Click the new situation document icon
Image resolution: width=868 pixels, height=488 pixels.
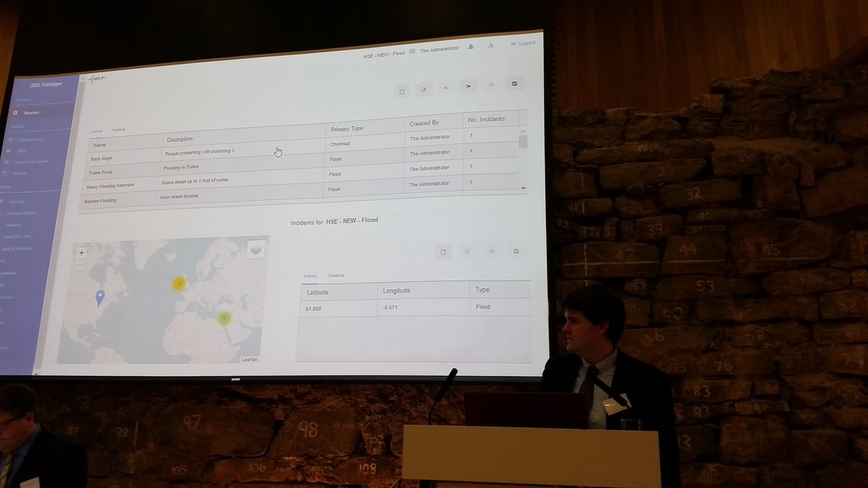point(402,90)
